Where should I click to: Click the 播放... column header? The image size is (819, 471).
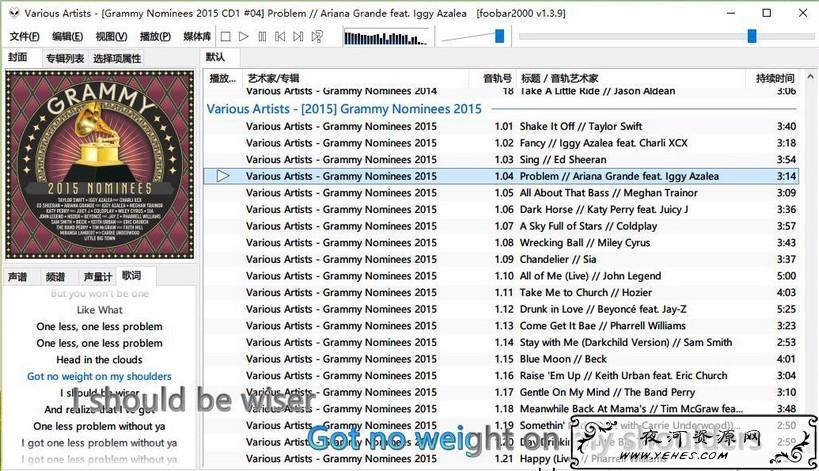coord(223,78)
